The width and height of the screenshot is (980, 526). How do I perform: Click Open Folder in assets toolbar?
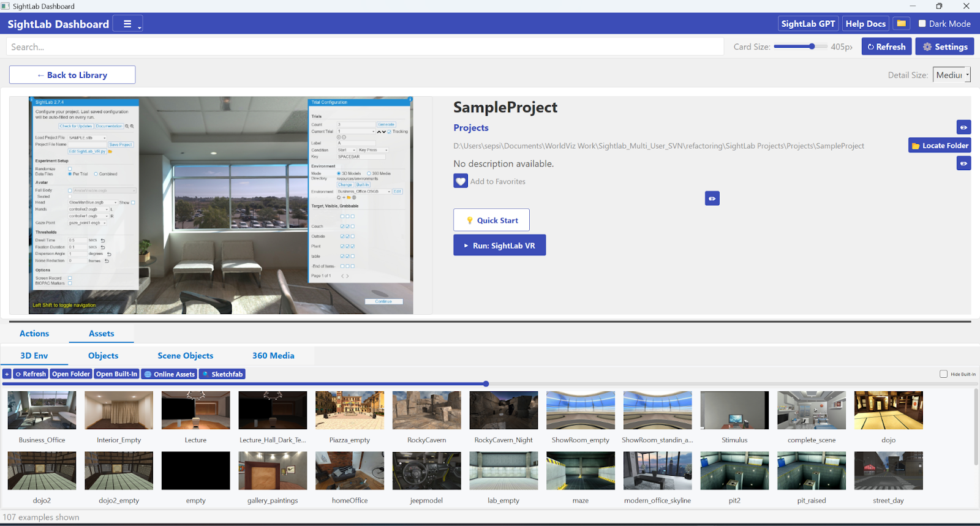click(71, 374)
